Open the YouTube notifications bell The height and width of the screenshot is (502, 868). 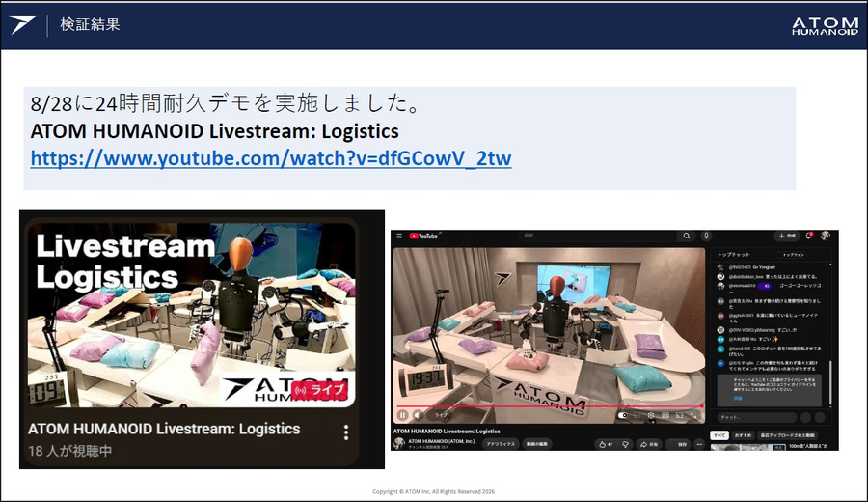tap(809, 237)
